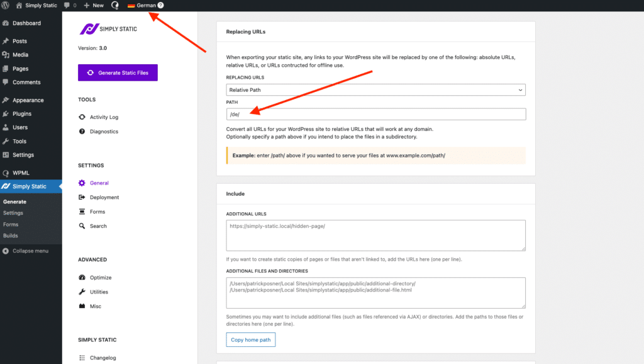Open the Utilities settings link
The image size is (644, 364).
[x=99, y=292]
